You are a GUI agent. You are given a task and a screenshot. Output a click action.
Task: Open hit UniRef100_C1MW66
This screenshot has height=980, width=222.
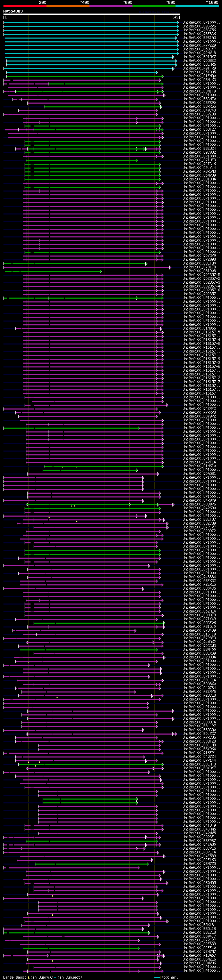(x=199, y=328)
